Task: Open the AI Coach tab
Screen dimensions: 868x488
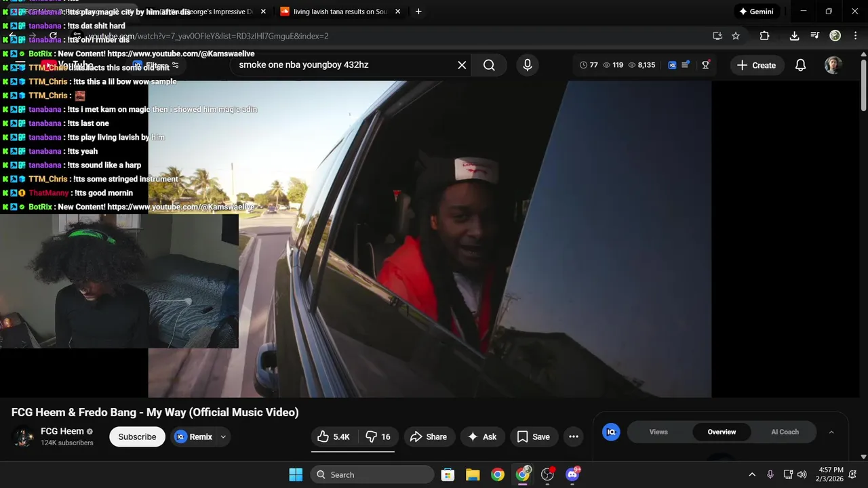Action: tap(785, 432)
